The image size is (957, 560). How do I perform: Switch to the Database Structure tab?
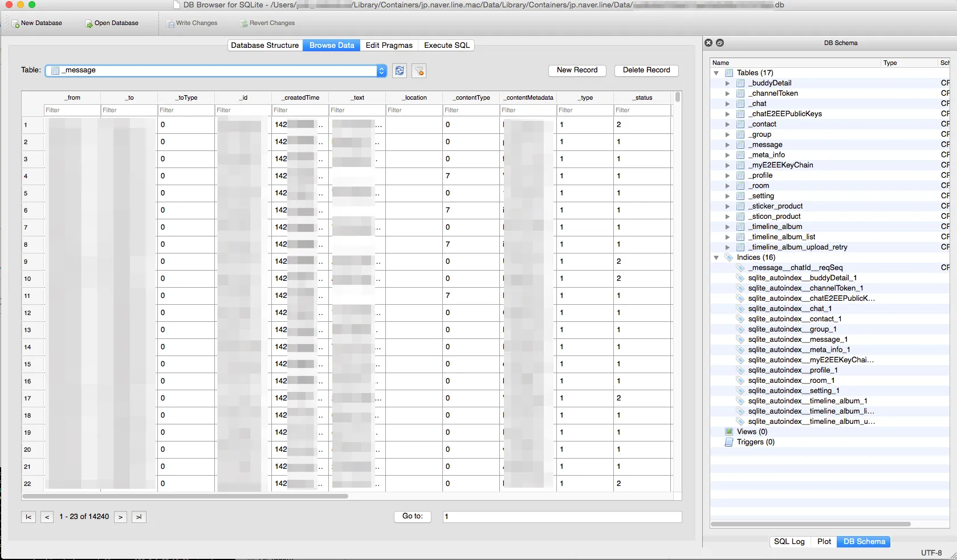point(264,45)
